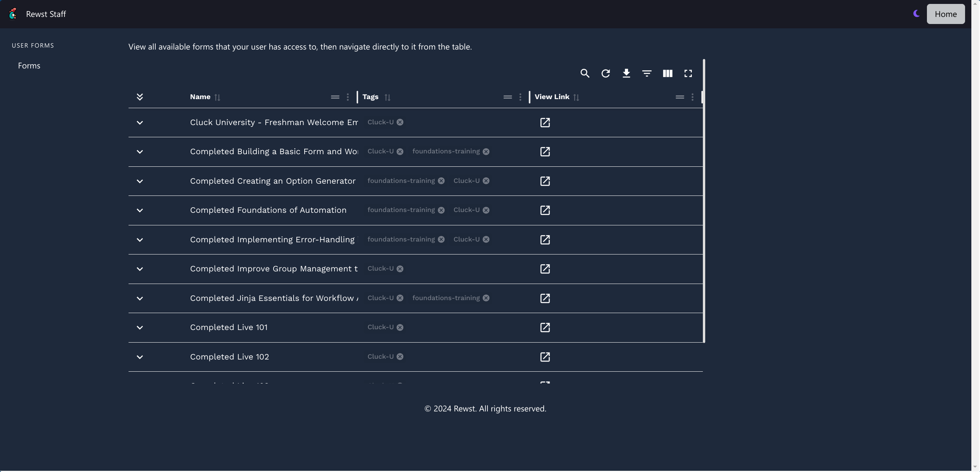Image resolution: width=980 pixels, height=472 pixels.
Task: Open the table search icon
Action: 585,74
